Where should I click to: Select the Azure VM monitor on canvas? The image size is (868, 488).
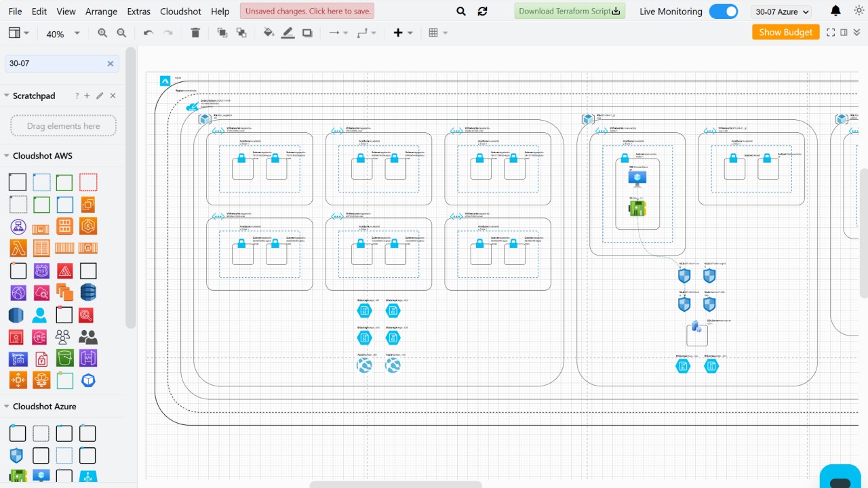pyautogui.click(x=637, y=179)
